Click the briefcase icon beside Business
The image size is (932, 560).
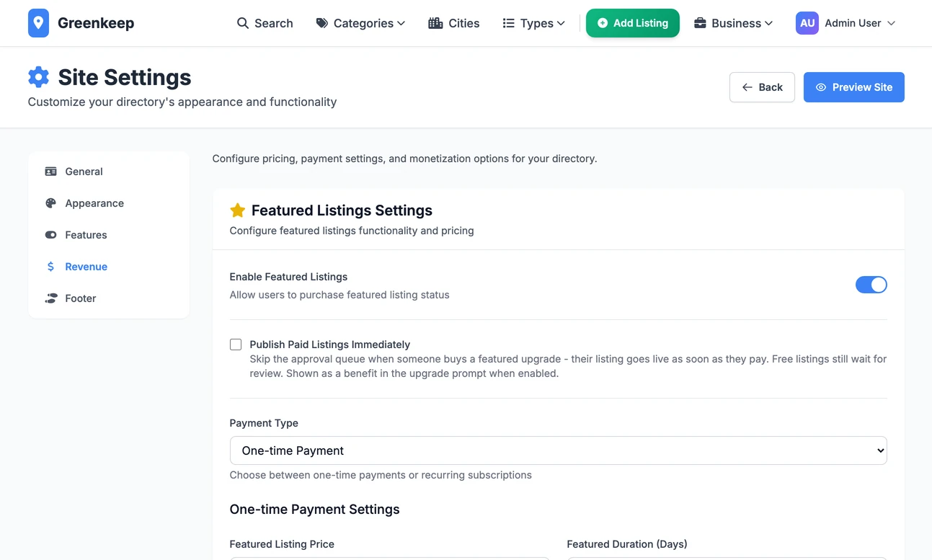tap(700, 23)
